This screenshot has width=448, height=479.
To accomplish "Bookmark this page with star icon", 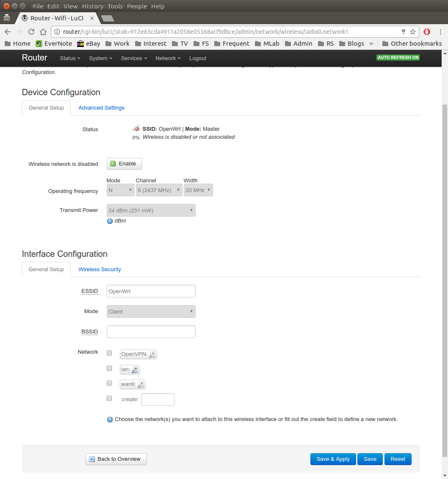I will pos(413,32).
